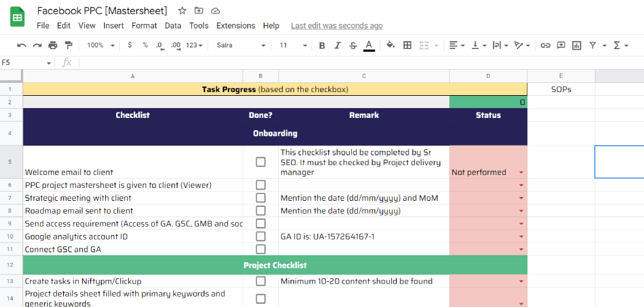Viewport: 644px width, 307px height.
Task: Decrease decimal places icon
Action: pos(160,45)
